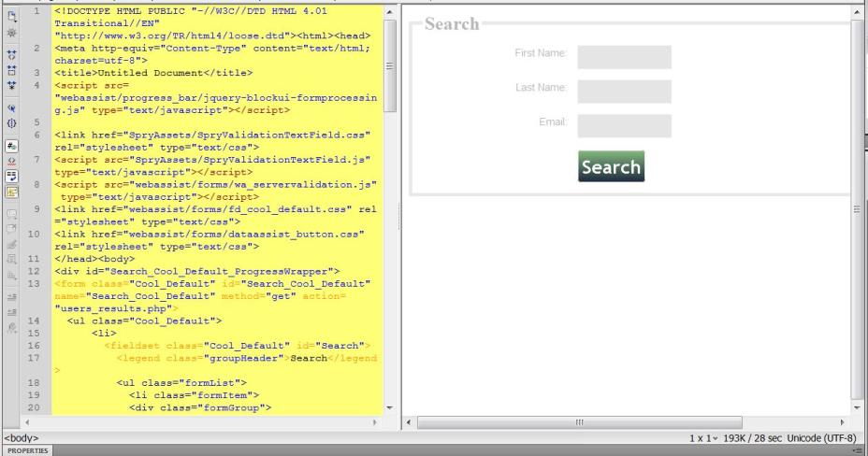Click the First Name input field

625,57
